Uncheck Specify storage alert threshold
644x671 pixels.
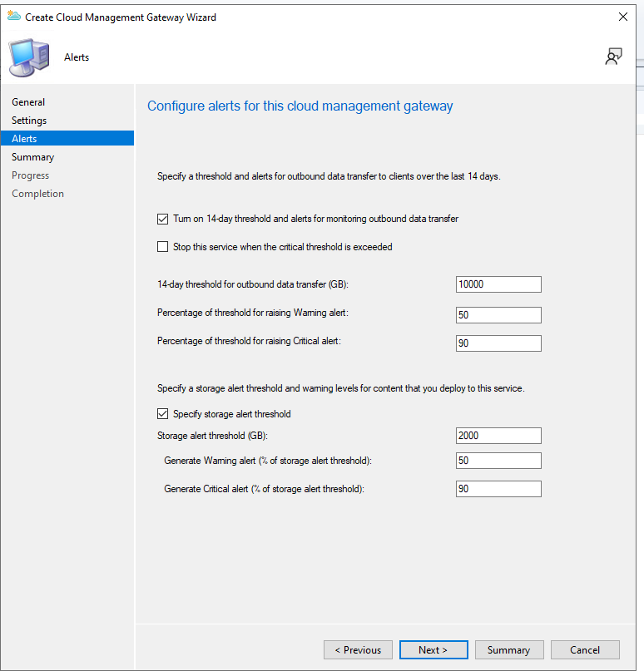tap(163, 414)
